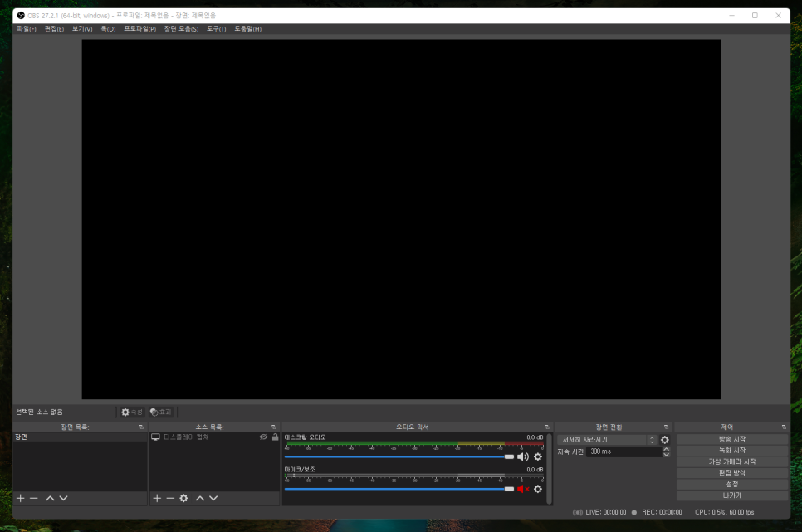Adjust 데스크탑 오디오 volume slider handle
This screenshot has width=802, height=532.
pos(509,456)
